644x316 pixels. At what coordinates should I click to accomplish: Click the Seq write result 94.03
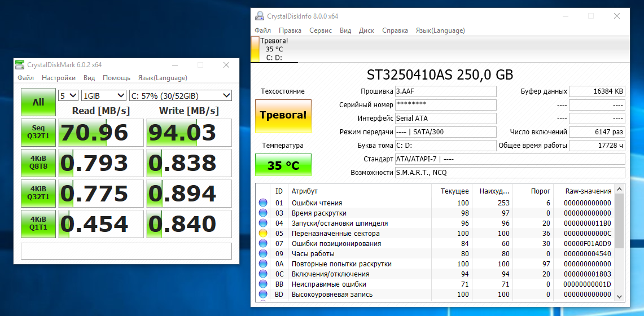(189, 133)
